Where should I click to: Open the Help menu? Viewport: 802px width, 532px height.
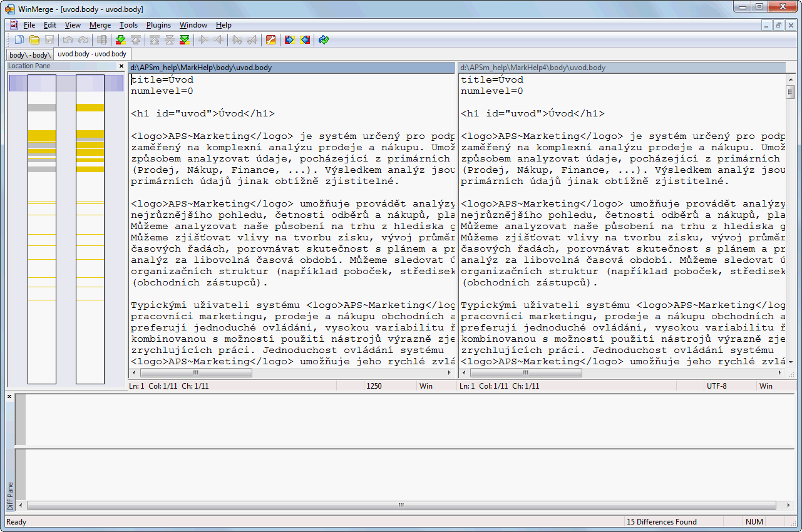[x=224, y=25]
